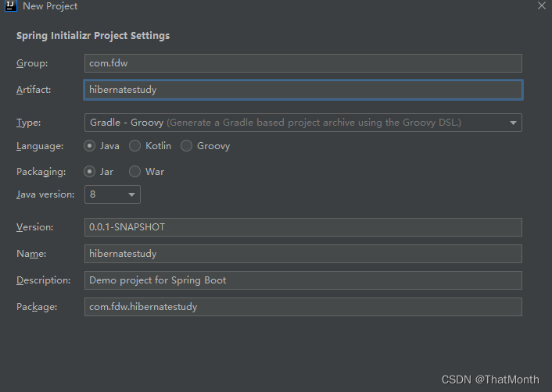Click the Spring Initializr Project Settings heading

pos(93,36)
